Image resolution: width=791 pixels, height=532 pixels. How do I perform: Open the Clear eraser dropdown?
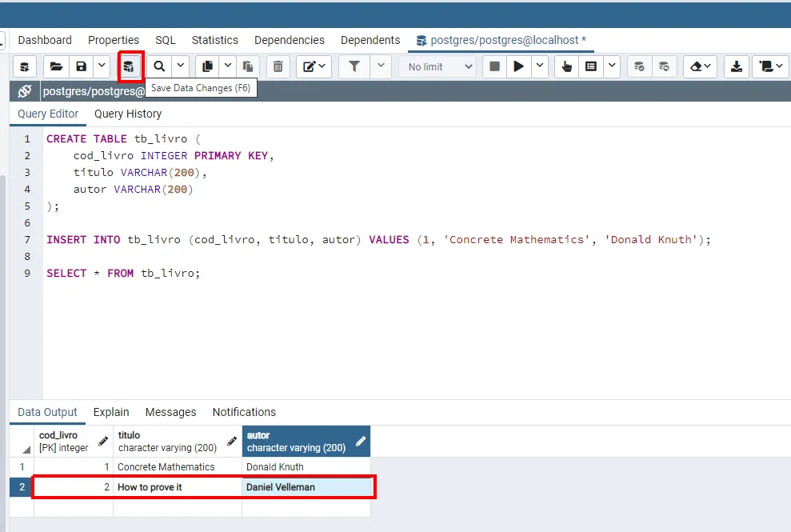click(700, 66)
